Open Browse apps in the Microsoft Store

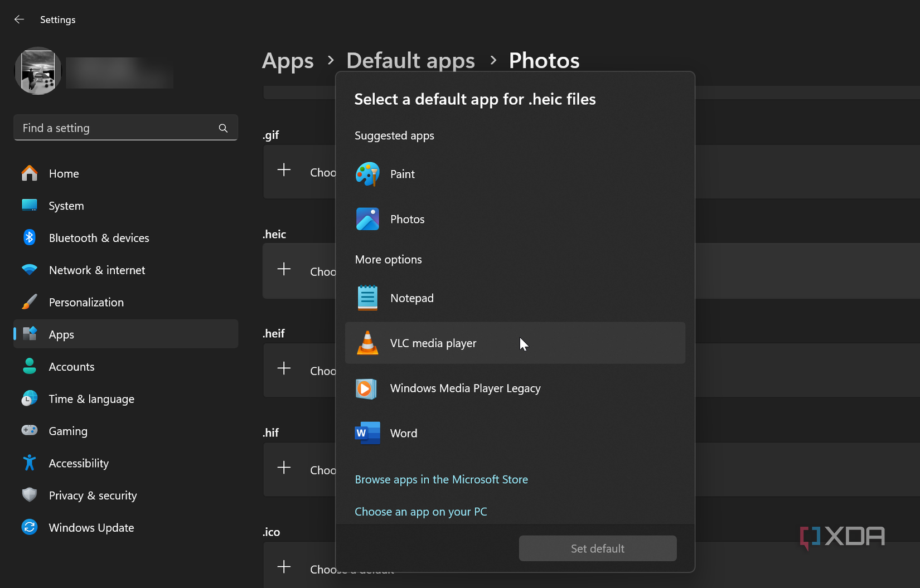point(441,479)
